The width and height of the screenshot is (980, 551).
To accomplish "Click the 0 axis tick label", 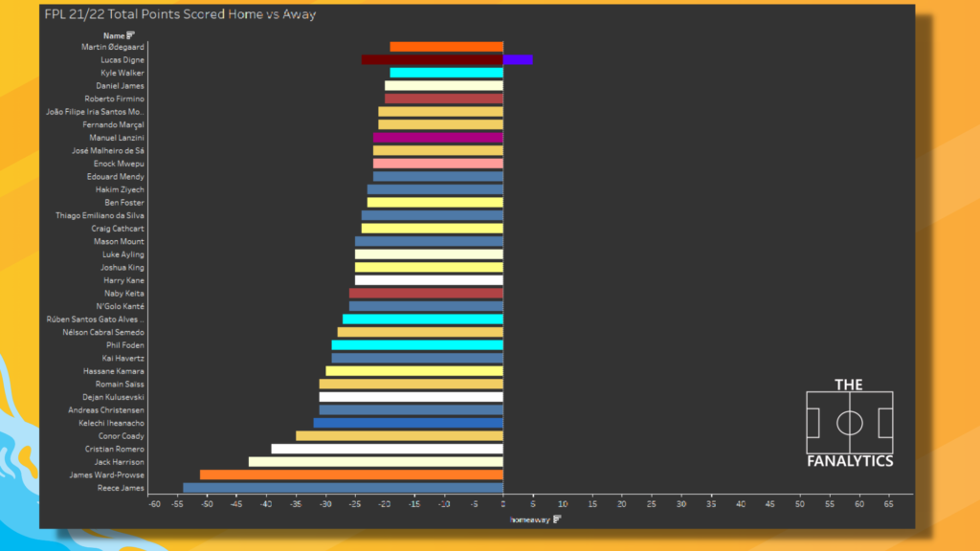I will pos(503,504).
